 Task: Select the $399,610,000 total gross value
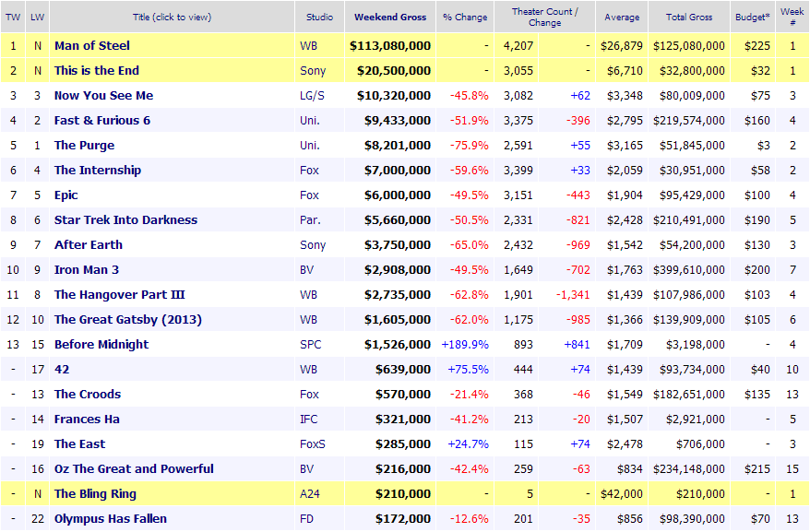[689, 269]
